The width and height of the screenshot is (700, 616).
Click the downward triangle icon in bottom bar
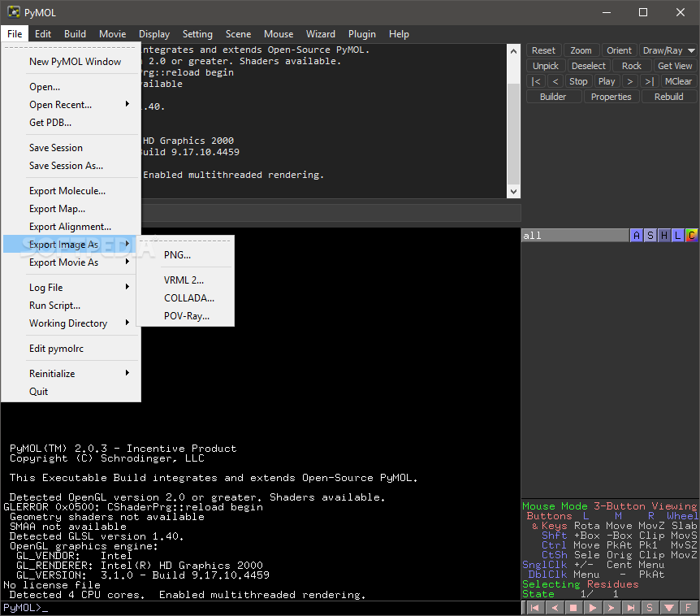[669, 608]
